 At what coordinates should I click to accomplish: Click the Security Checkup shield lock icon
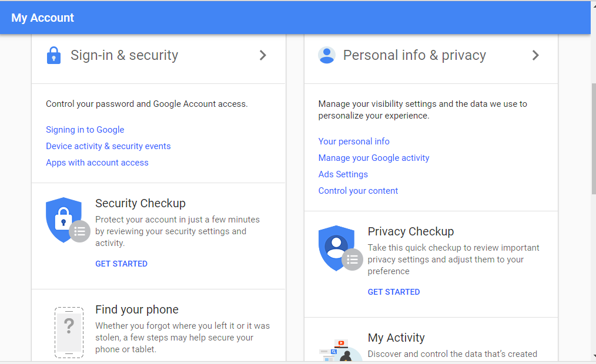(63, 220)
